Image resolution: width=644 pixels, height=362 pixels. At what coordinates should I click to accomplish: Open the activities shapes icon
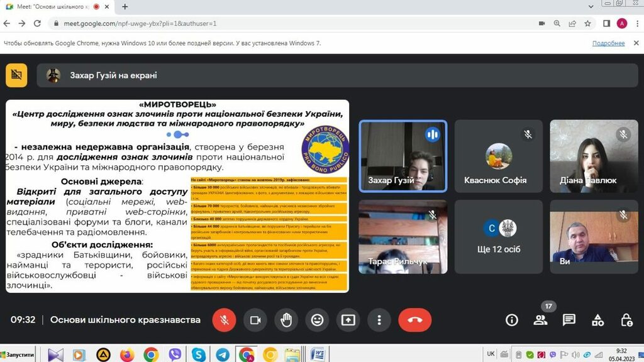click(x=598, y=320)
